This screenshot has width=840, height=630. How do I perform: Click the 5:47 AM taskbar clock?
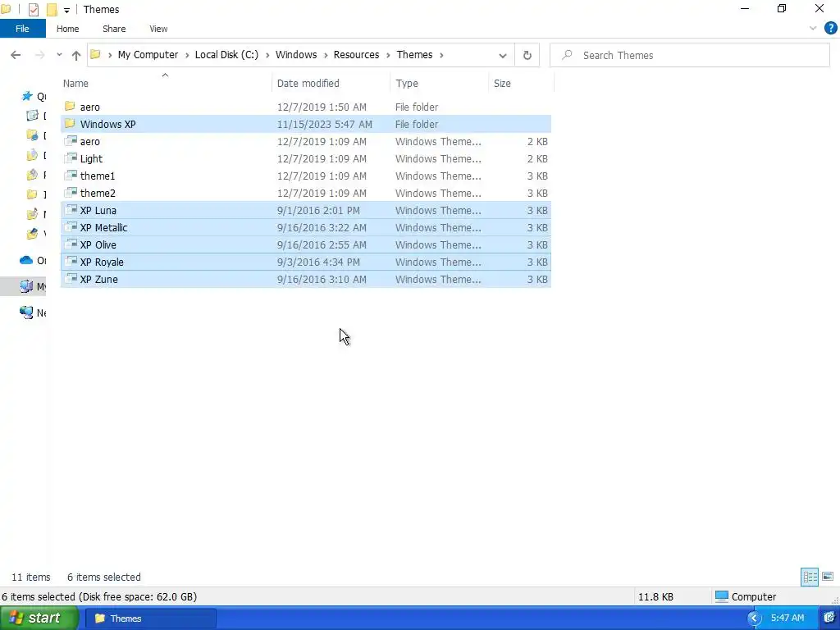pos(787,619)
